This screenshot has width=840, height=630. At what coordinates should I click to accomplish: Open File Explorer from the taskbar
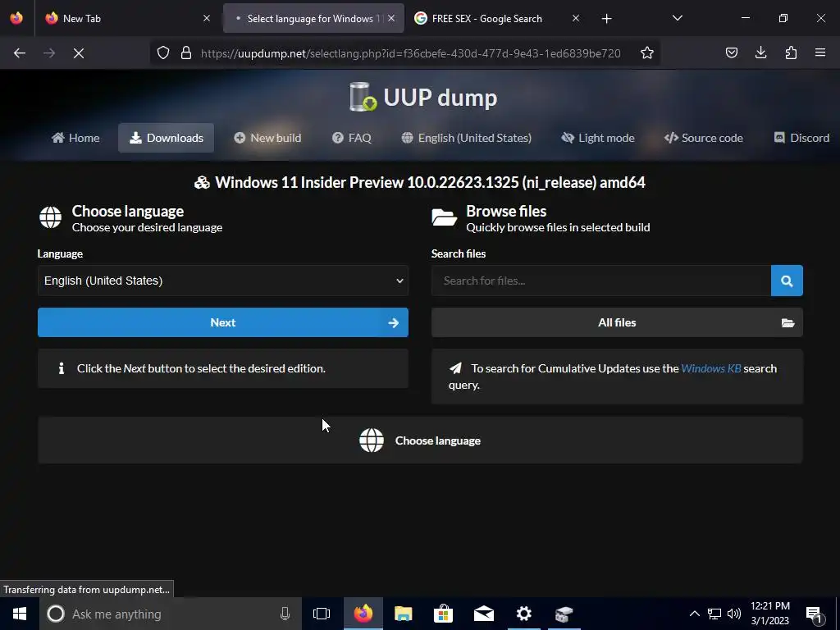pos(404,614)
